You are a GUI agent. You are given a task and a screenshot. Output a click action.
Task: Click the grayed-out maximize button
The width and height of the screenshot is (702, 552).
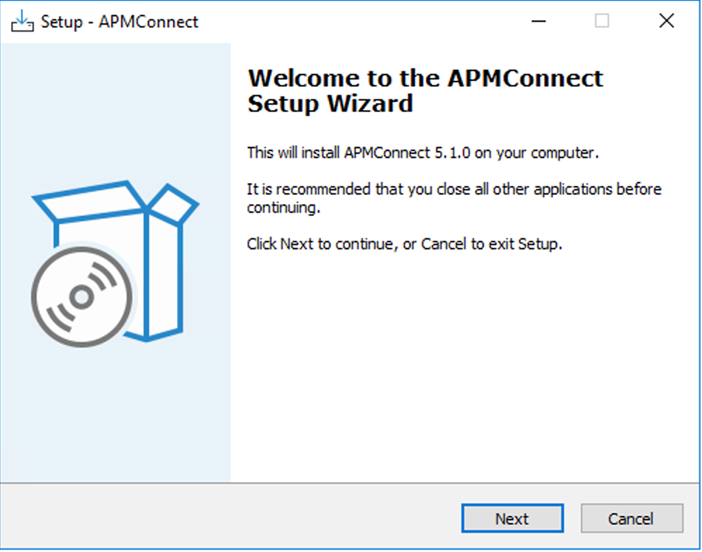(601, 21)
